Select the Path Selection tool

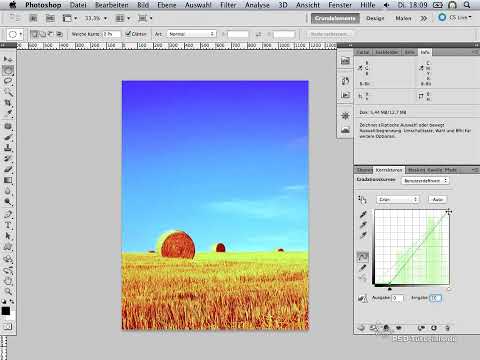tap(8, 236)
